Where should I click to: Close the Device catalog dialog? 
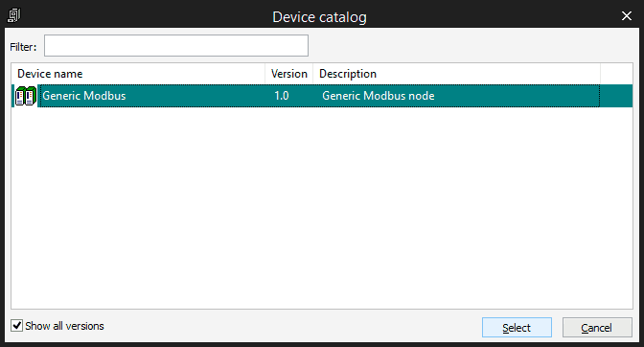[x=627, y=16]
